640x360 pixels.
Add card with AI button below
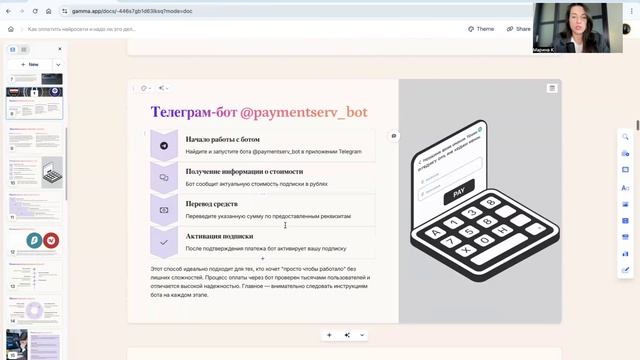tap(347, 335)
